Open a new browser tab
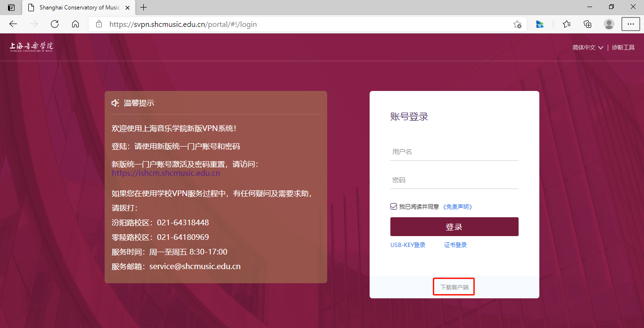644x328 pixels. (x=144, y=8)
